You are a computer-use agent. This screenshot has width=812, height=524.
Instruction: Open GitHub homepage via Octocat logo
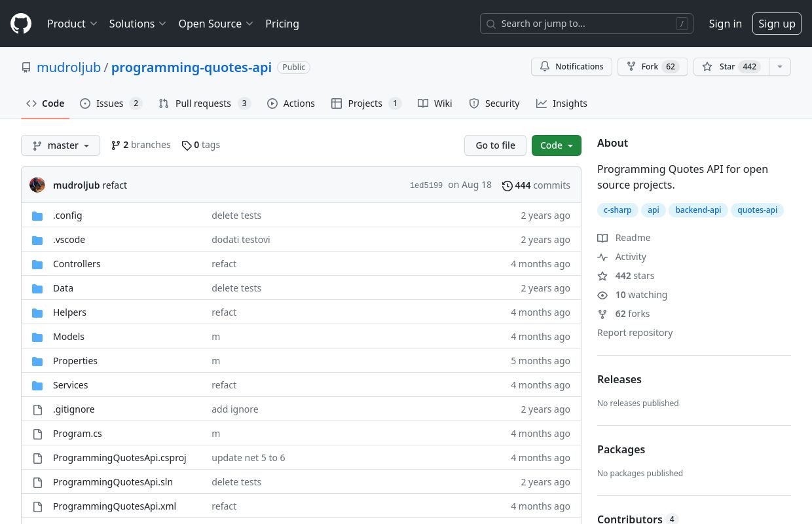21,24
